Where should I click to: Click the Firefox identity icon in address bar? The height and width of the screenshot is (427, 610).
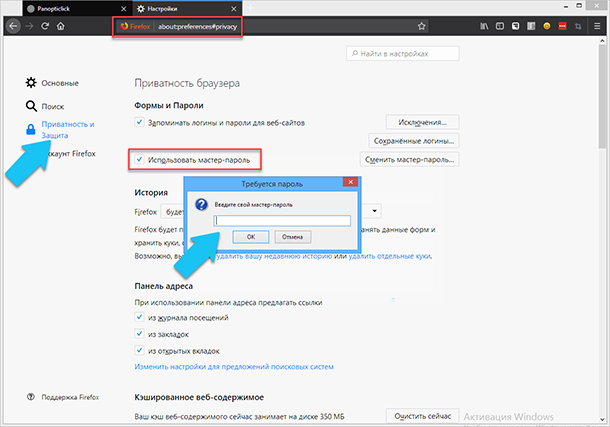click(x=124, y=26)
